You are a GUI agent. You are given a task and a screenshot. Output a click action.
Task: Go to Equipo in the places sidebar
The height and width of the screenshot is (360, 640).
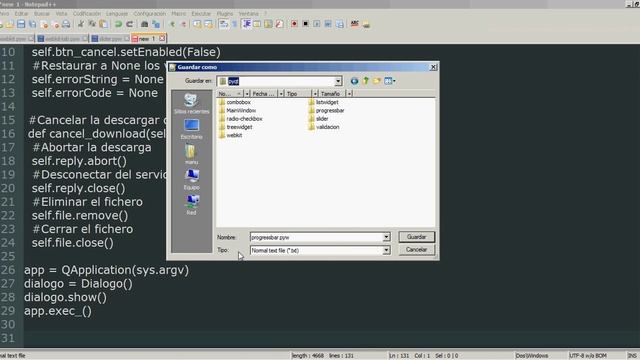(x=191, y=180)
